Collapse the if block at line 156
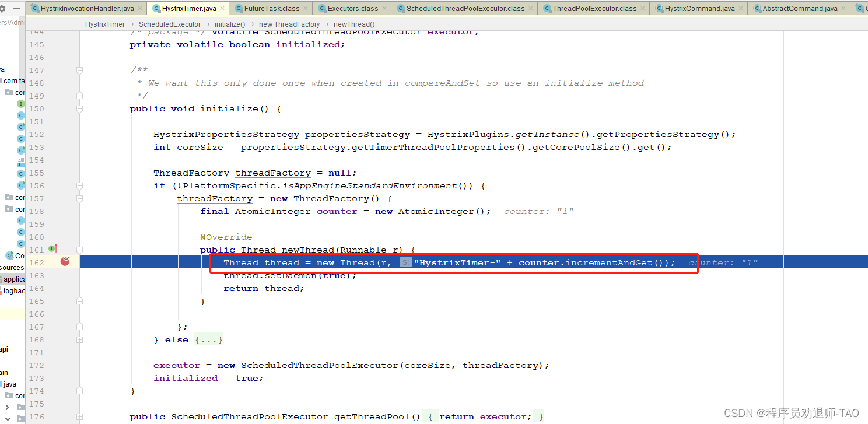 (79, 185)
